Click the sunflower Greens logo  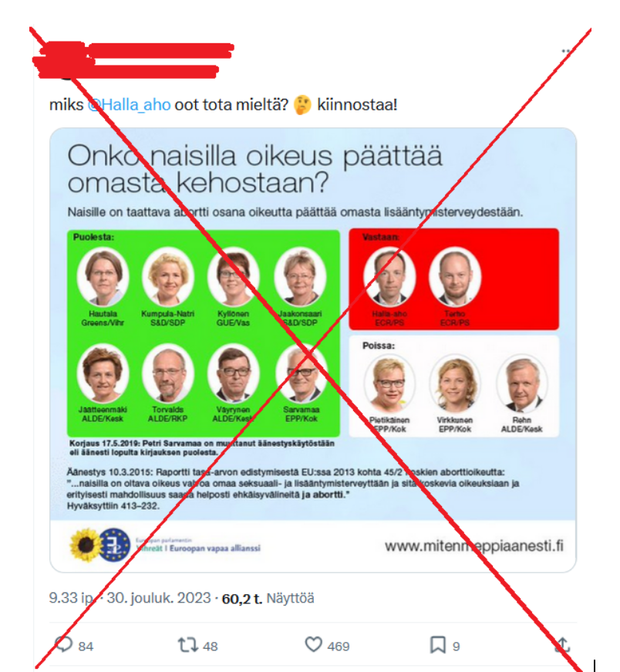(x=86, y=545)
